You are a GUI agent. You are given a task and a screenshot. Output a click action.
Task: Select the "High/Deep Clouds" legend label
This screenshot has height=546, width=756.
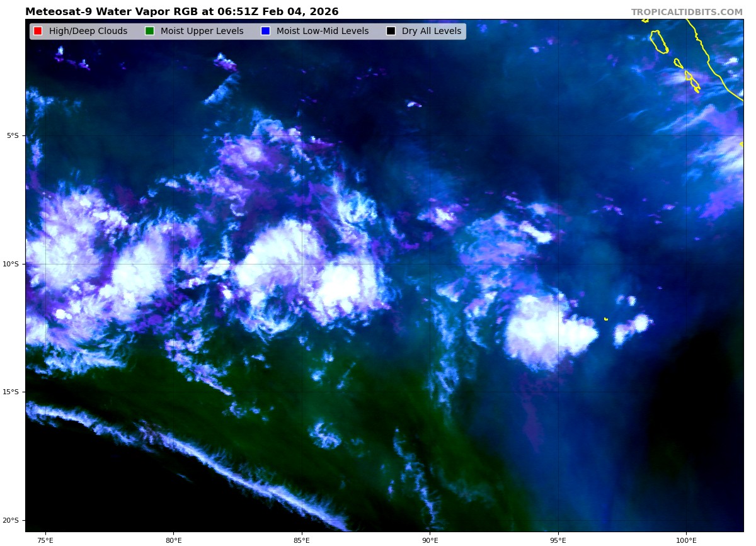click(x=88, y=31)
